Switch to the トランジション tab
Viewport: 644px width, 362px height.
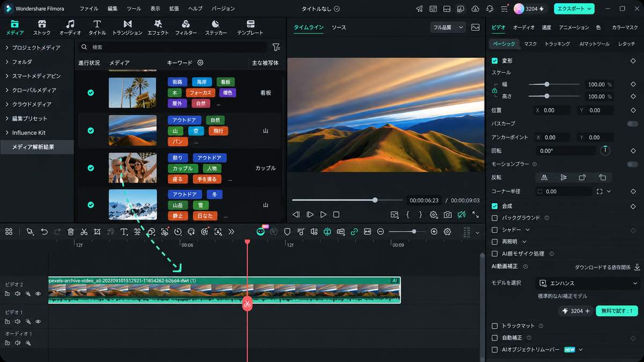pos(127,27)
